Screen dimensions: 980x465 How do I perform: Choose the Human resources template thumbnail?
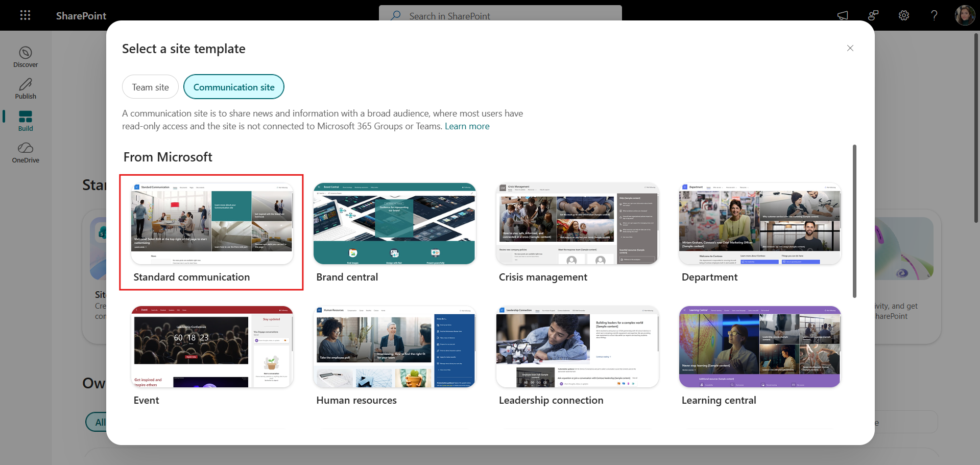coord(395,346)
